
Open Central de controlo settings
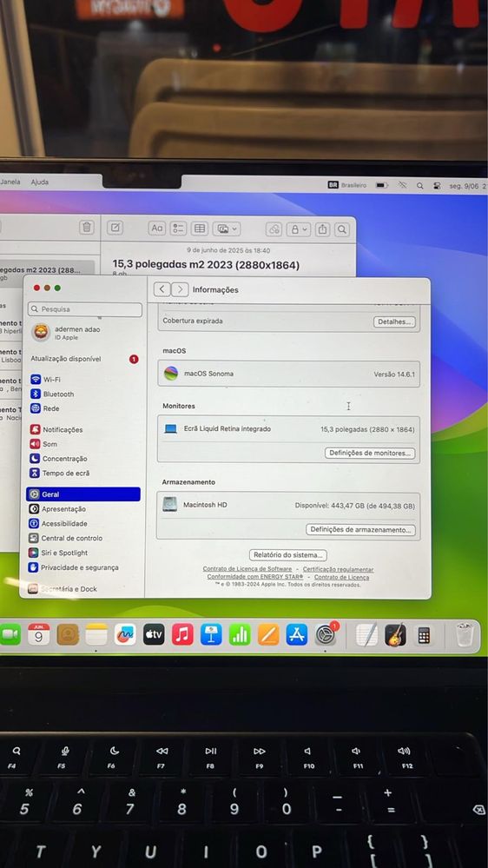[83, 538]
